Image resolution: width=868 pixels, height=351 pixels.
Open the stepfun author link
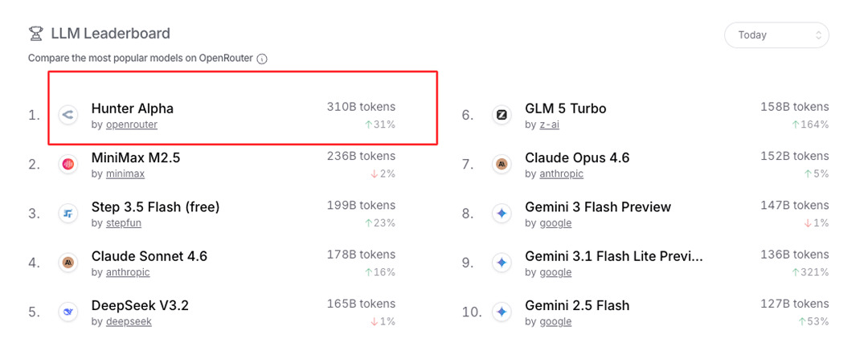(123, 223)
